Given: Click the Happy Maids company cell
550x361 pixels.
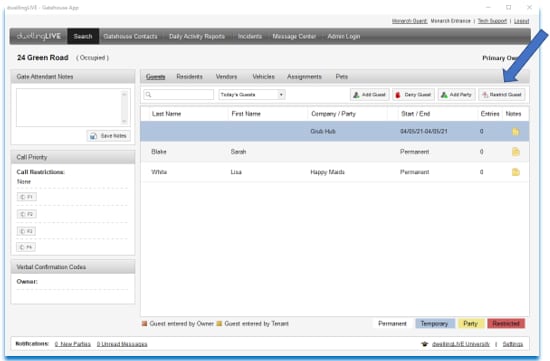Looking at the screenshot, I should (327, 172).
